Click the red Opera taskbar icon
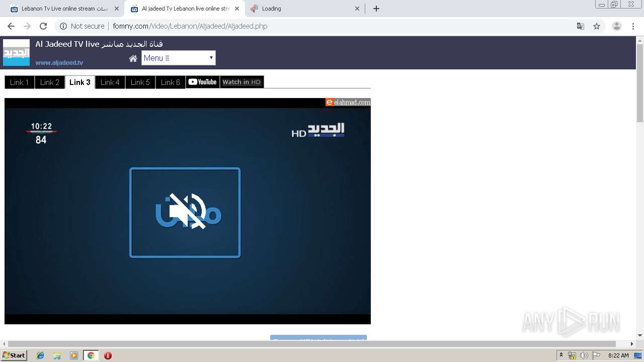644x362 pixels. (108, 355)
